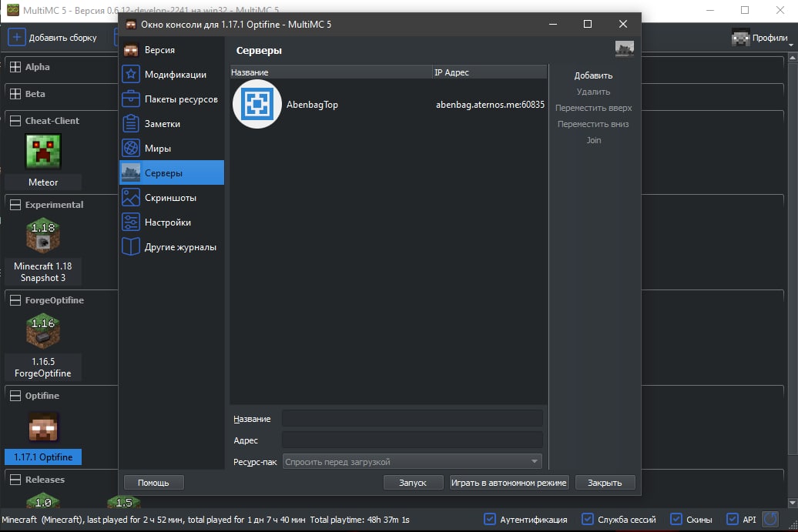Open the Профили dropdown arrow
The height and width of the screenshot is (532, 798).
[x=791, y=45]
